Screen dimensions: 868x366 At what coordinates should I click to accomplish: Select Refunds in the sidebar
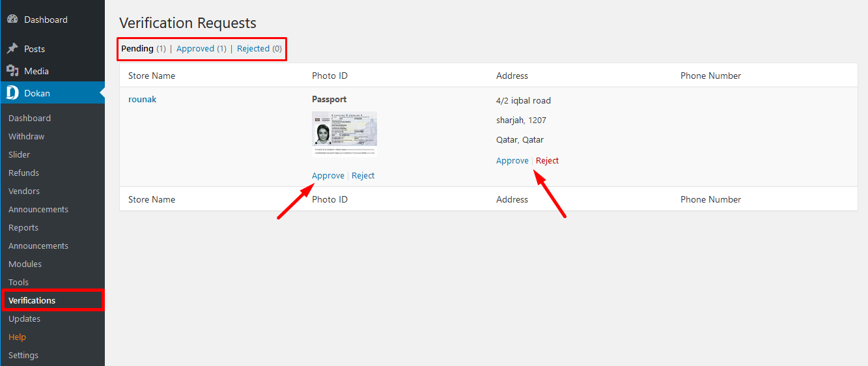(x=24, y=173)
